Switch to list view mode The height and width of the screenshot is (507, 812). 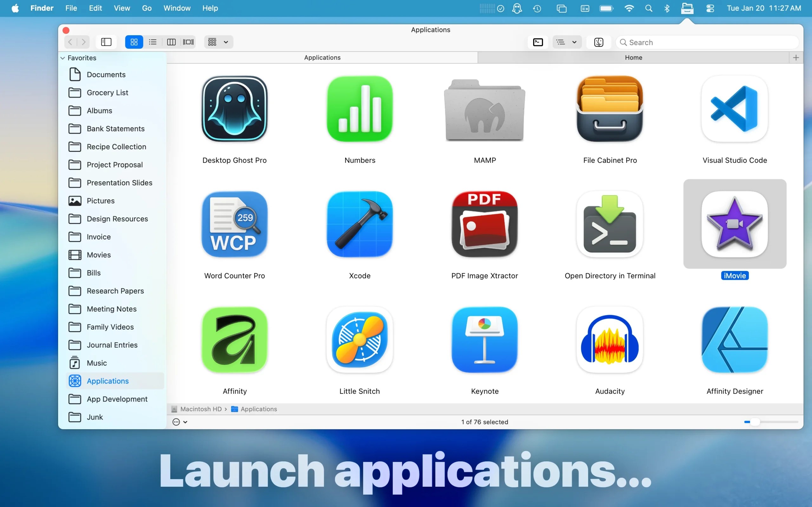(x=153, y=42)
